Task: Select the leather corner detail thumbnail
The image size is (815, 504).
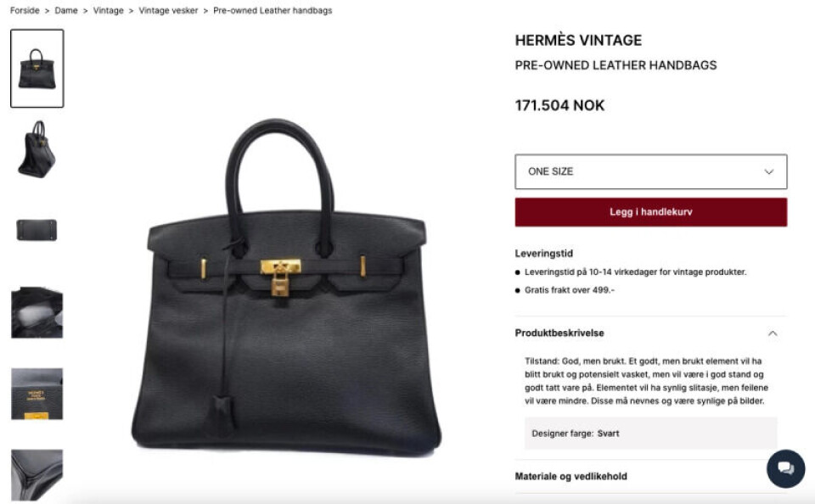Action: click(x=37, y=475)
